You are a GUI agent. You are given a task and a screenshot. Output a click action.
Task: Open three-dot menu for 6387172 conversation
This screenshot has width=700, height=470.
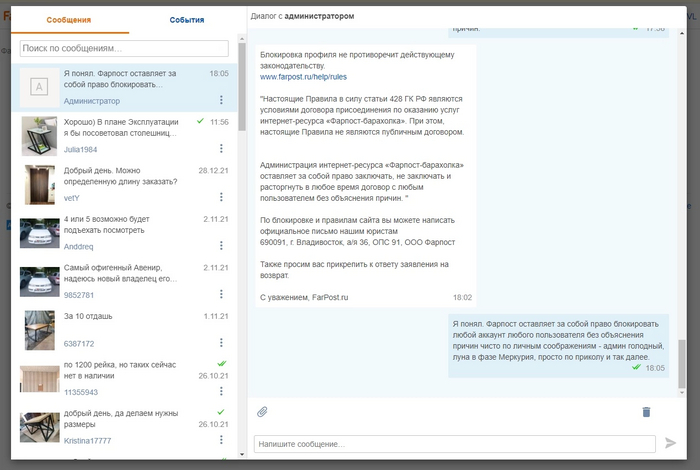click(221, 343)
